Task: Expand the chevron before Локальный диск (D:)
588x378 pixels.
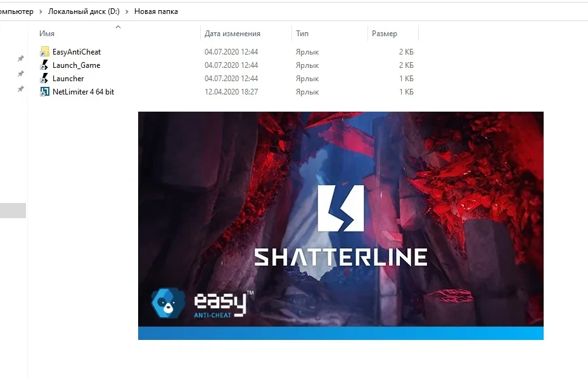Action: 41,11
